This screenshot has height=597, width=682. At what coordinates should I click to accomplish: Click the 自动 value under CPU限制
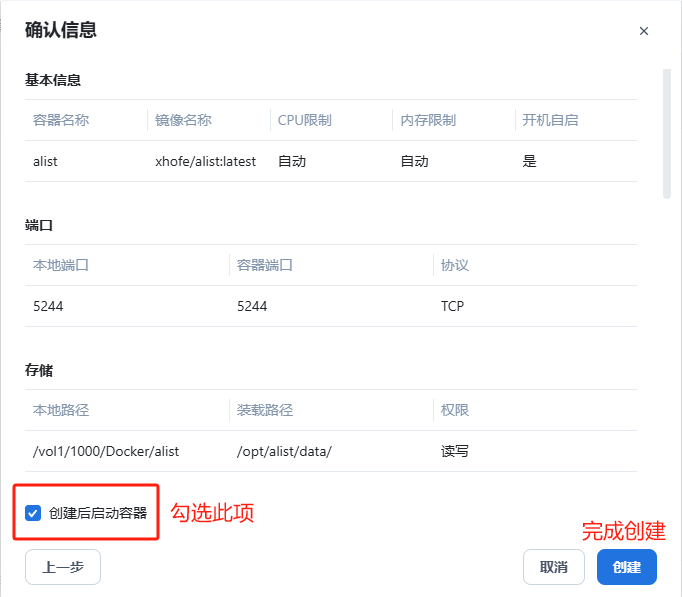[292, 162]
